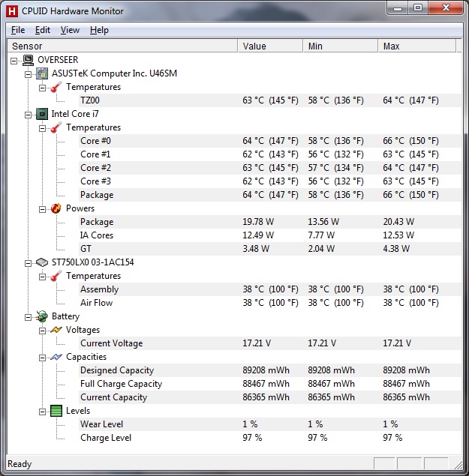Screen dimensions: 469x476
Task: Click the CPUID HWMonitor title bar icon
Action: (x=12, y=11)
